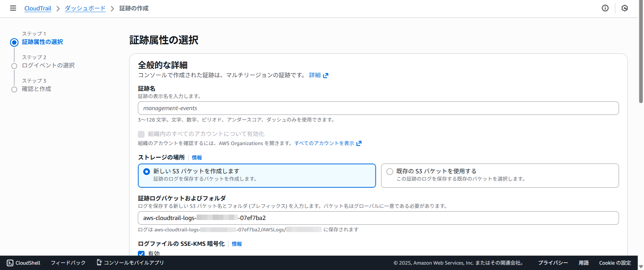Click the bucket name input field

coord(378,218)
